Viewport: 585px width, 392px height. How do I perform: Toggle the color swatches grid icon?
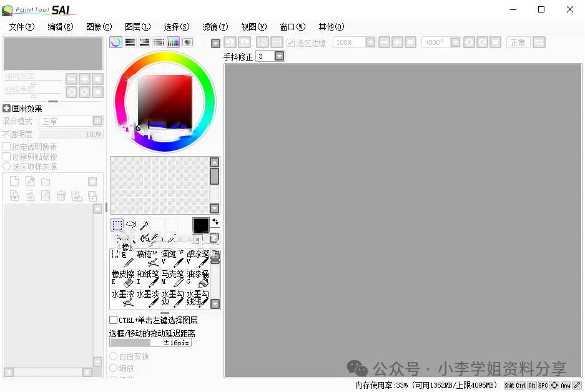[173, 42]
